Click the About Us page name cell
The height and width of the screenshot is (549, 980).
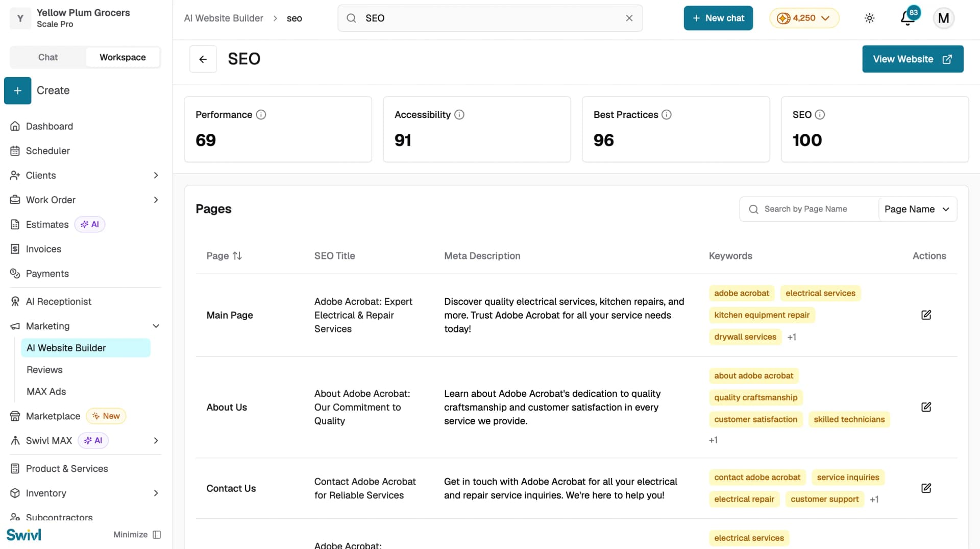point(227,407)
